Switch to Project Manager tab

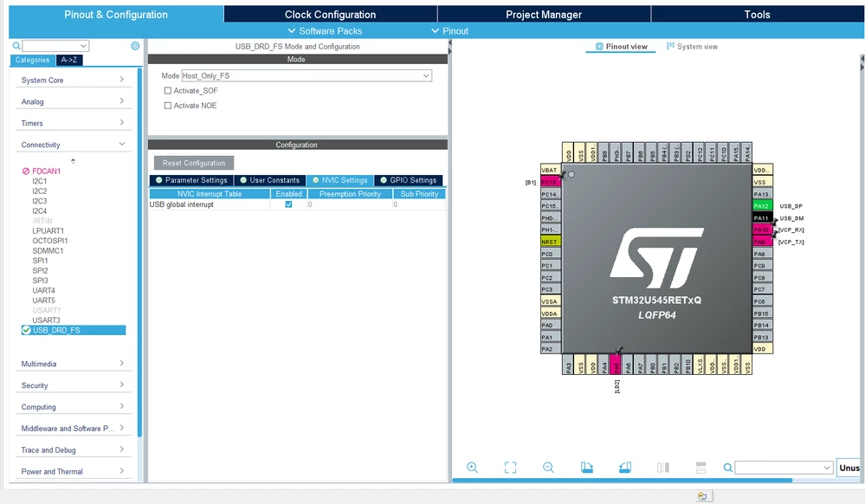(x=544, y=15)
